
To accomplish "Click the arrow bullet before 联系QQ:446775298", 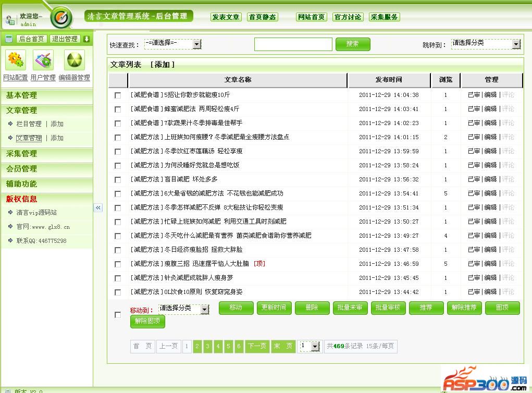I will [10, 240].
